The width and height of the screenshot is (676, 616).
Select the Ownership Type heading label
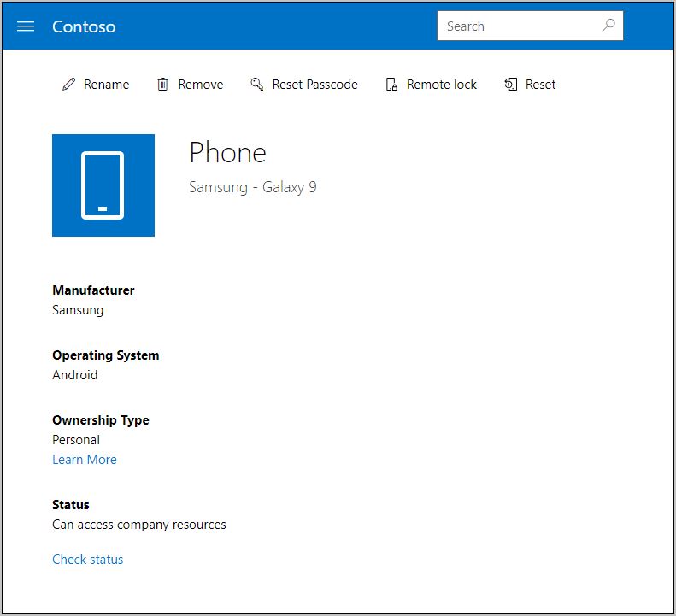point(101,420)
